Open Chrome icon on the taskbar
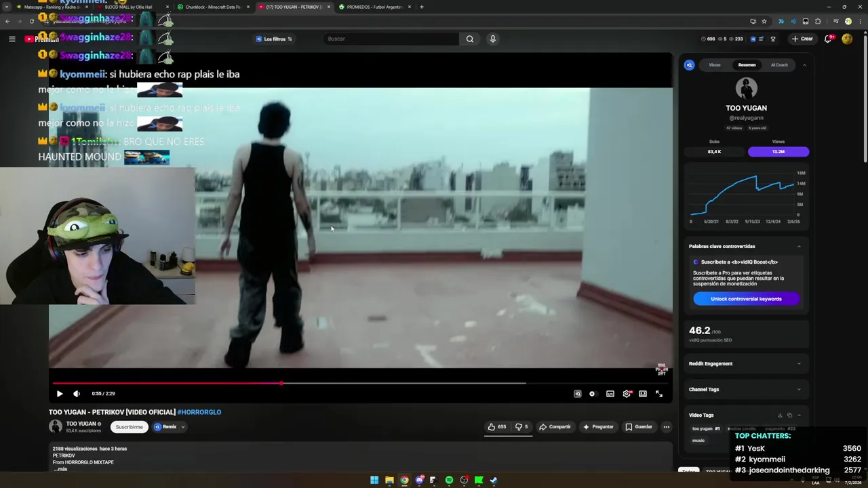The height and width of the screenshot is (488, 868). point(404,481)
